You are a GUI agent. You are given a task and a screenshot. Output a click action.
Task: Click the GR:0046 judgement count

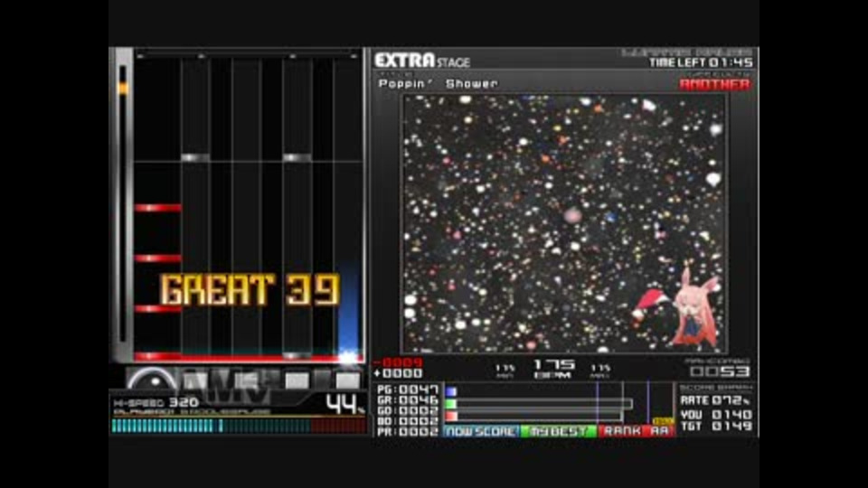pyautogui.click(x=408, y=400)
